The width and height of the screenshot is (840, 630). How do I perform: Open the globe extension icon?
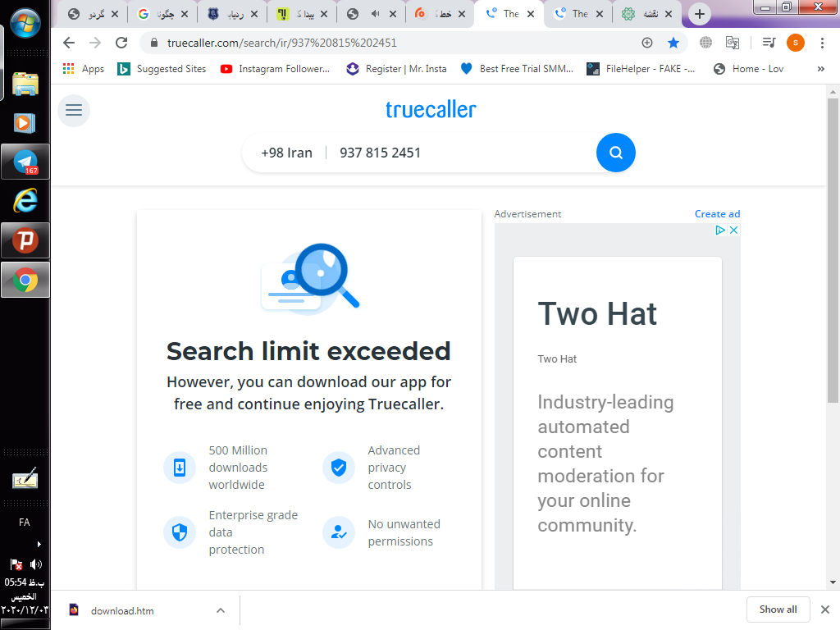click(705, 43)
